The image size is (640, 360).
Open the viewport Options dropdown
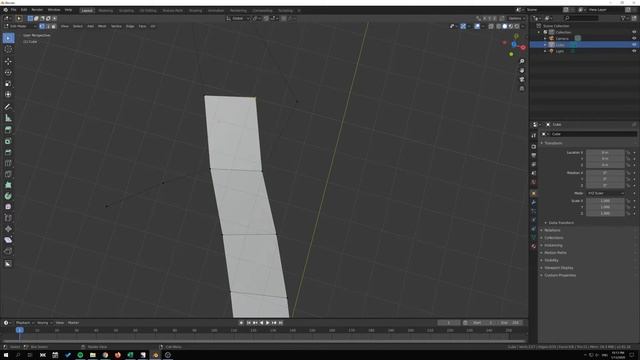(516, 18)
